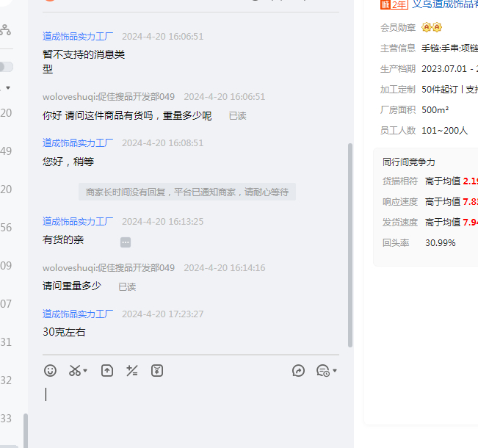The height and width of the screenshot is (448, 478).
Task: Click the 诚 2年 membership badge
Action: (394, 4)
